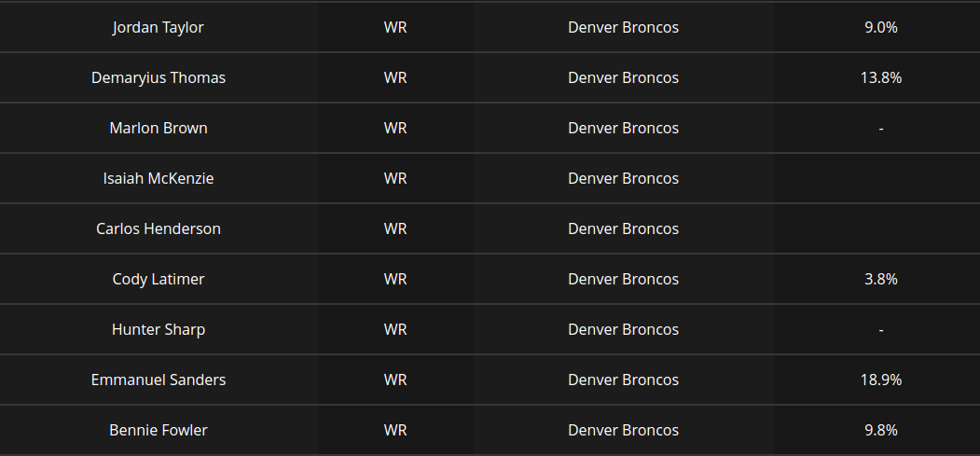Viewport: 980px width, 456px height.
Task: Open Demaryius Thomas player entry
Action: 159,77
